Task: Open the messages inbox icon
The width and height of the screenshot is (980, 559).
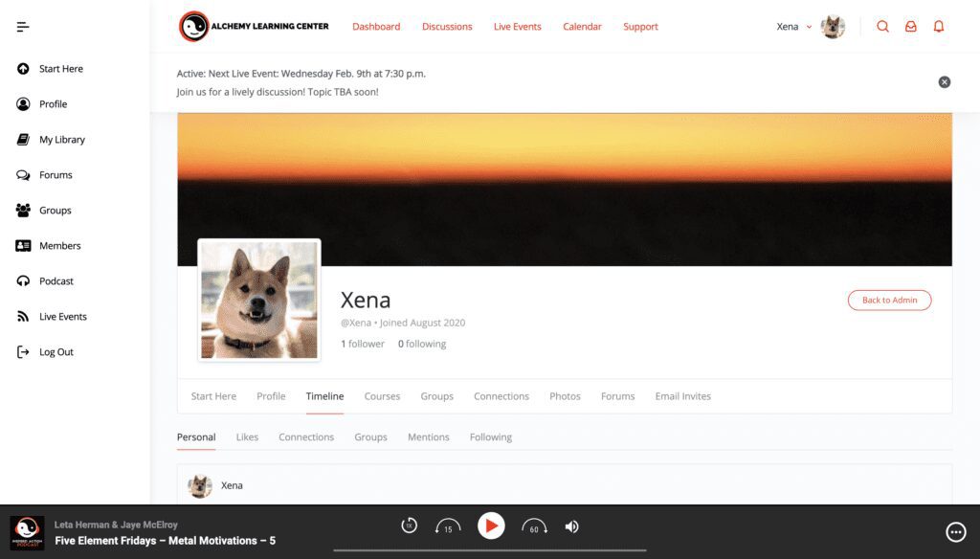Action: [x=910, y=27]
